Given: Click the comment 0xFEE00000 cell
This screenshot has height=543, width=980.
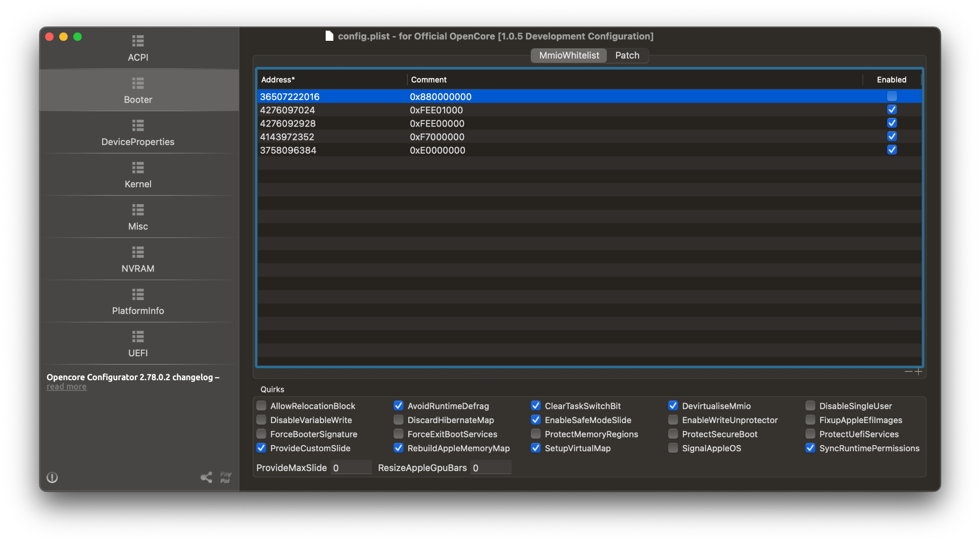Looking at the screenshot, I should 437,124.
